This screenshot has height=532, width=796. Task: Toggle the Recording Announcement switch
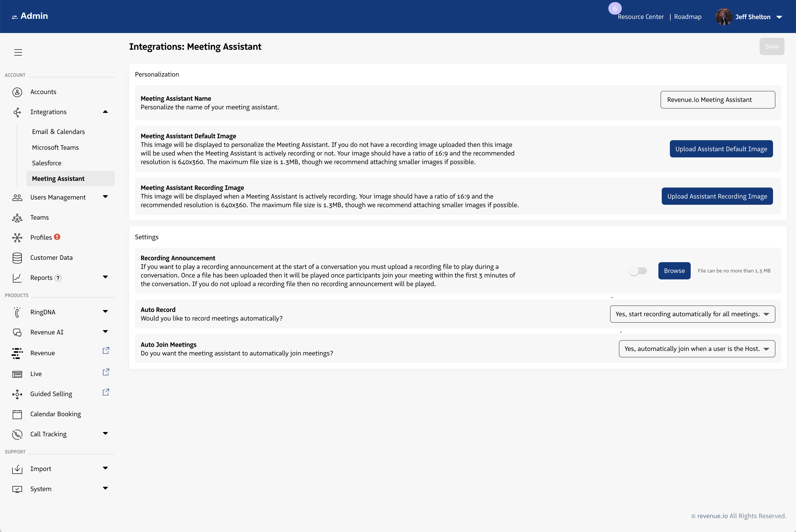pyautogui.click(x=638, y=271)
